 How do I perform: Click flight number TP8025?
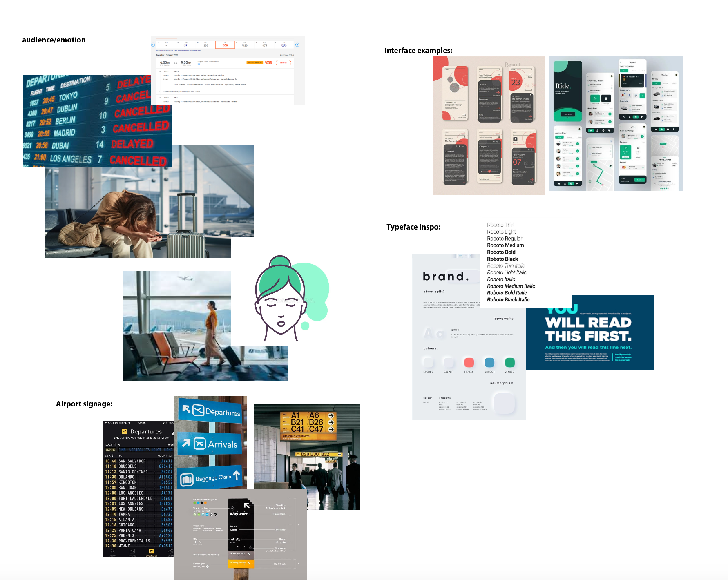point(166,504)
